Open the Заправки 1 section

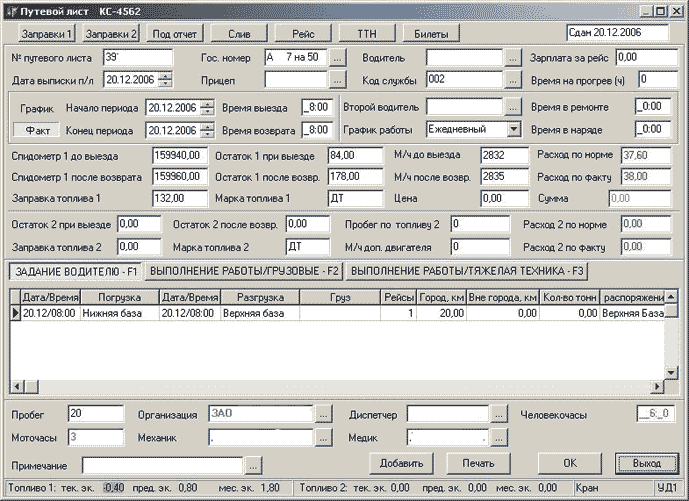[x=47, y=33]
